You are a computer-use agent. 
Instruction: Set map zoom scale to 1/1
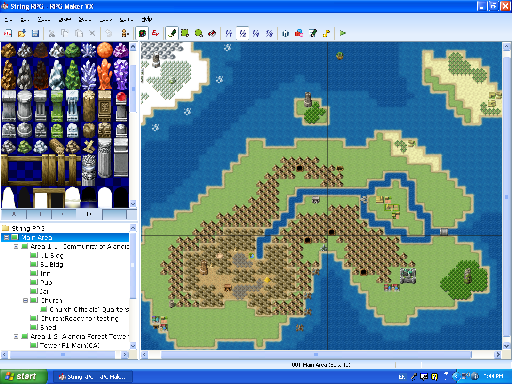pos(229,33)
